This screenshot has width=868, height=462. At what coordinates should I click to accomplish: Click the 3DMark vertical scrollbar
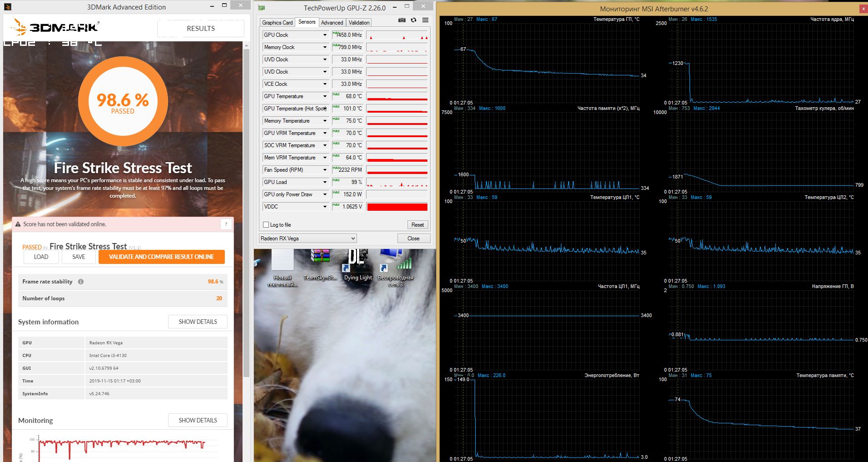(x=247, y=214)
